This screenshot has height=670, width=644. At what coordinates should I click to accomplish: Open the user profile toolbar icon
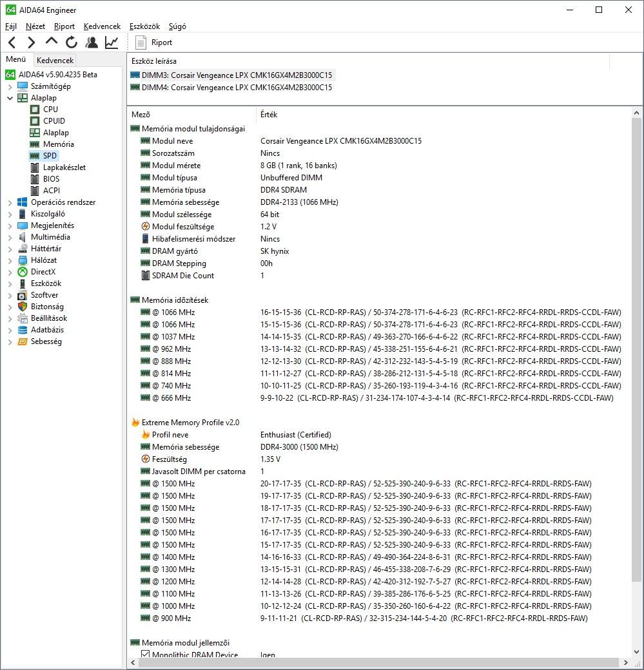92,43
